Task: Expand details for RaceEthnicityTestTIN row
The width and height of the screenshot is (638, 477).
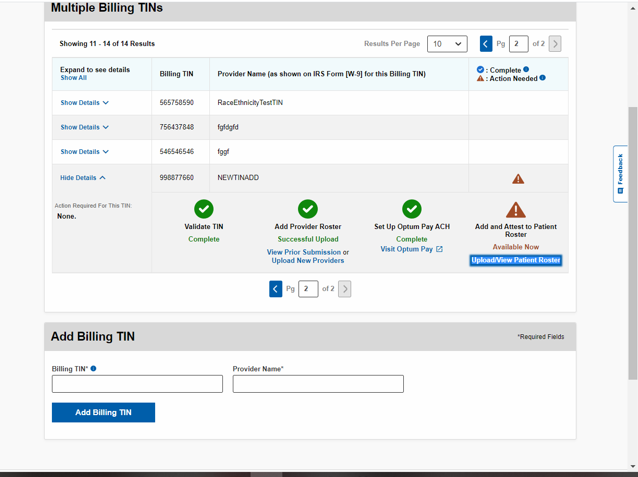Action: tap(84, 103)
